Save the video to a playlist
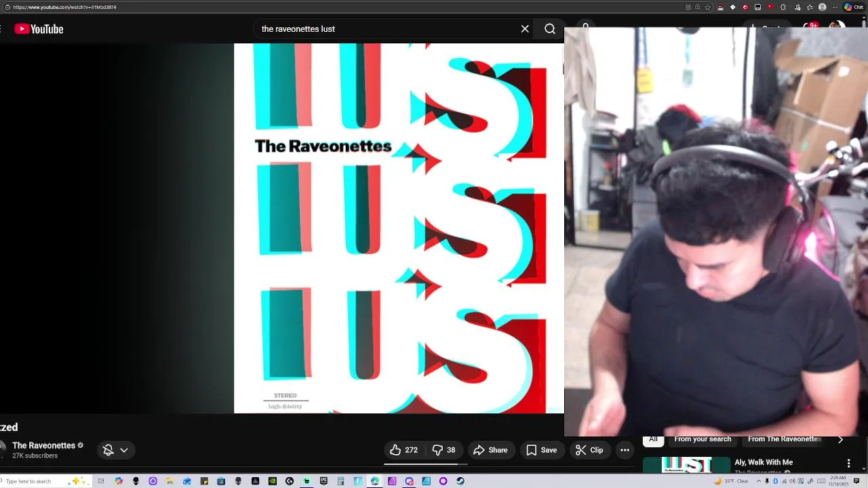The image size is (868, 488). [x=542, y=450]
